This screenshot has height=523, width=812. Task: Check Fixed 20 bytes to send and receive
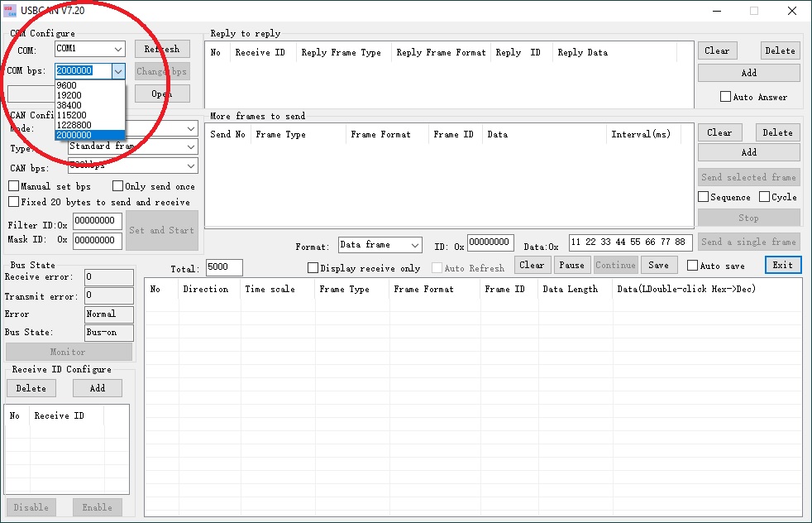click(14, 202)
